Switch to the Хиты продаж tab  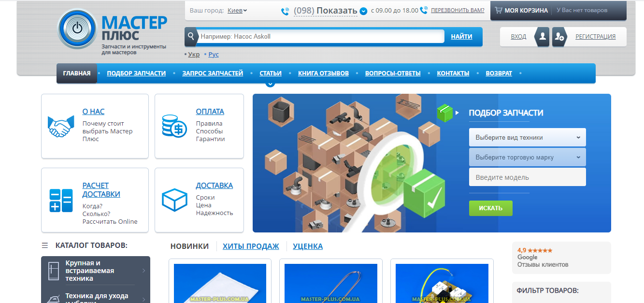[251, 246]
